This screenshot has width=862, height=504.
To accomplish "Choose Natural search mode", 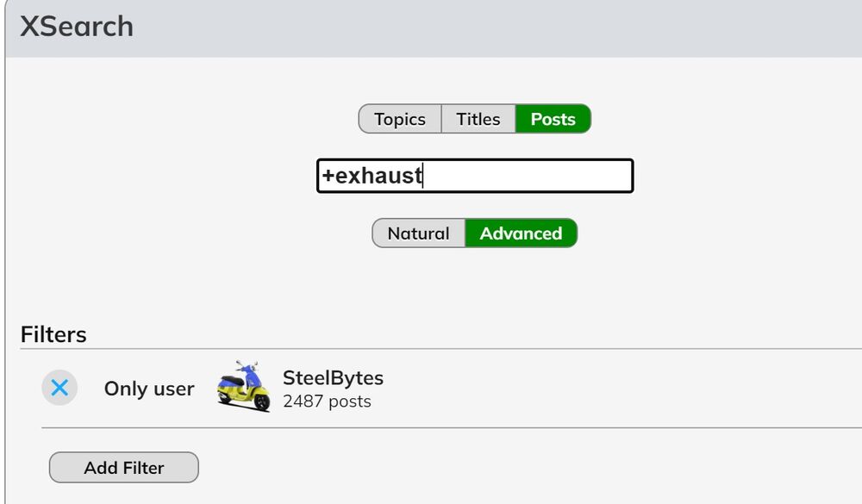I will click(x=418, y=233).
